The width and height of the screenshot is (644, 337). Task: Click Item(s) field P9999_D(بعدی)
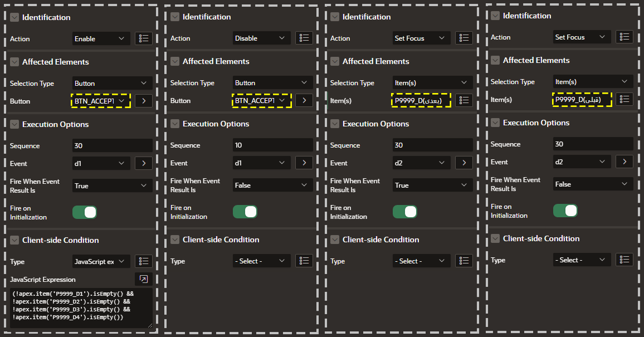click(421, 100)
